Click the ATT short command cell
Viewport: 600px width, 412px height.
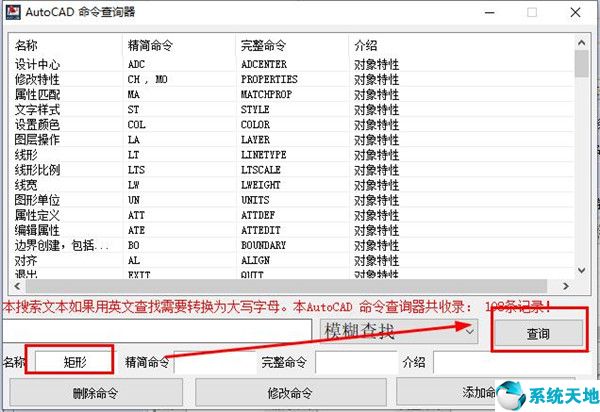(136, 215)
